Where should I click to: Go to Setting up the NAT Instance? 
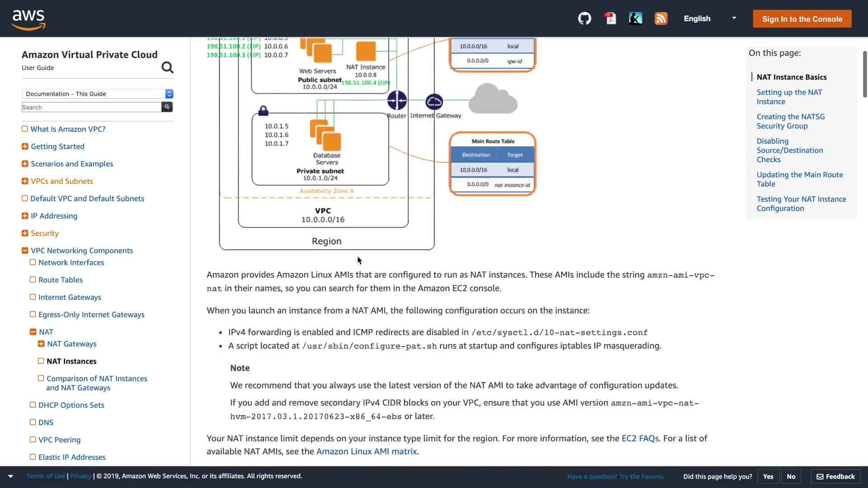[x=789, y=97]
